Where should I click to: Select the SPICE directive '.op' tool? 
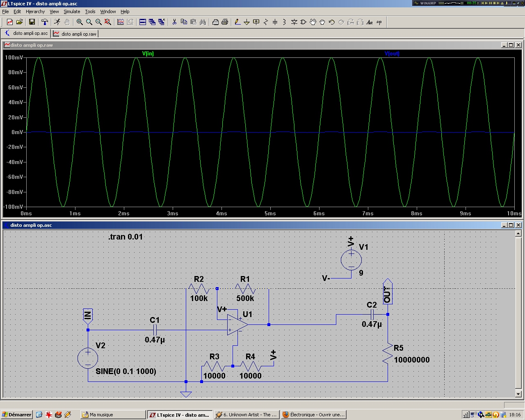click(379, 22)
